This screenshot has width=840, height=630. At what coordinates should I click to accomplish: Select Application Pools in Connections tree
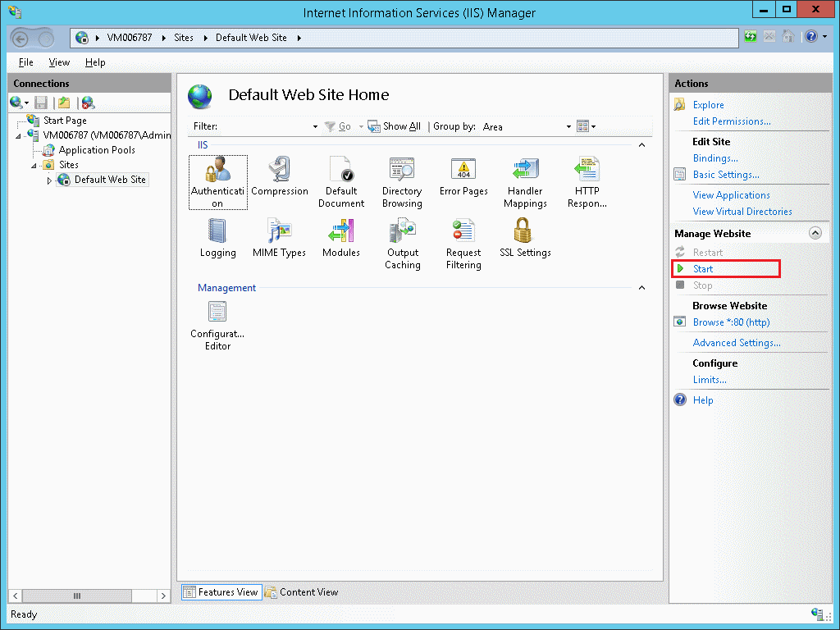[97, 150]
